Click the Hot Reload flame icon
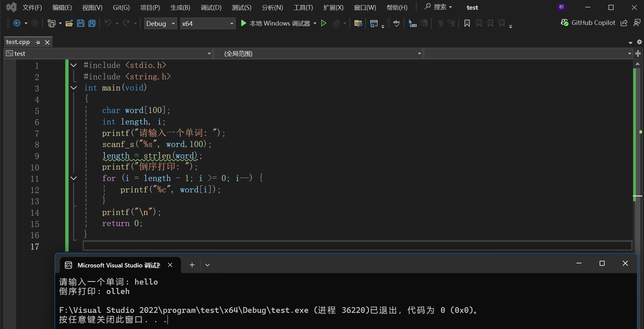The height and width of the screenshot is (329, 644). point(336,23)
